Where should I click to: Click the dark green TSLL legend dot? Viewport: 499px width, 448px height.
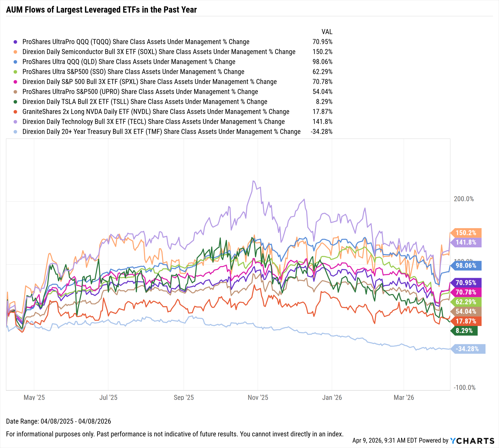(x=15, y=102)
